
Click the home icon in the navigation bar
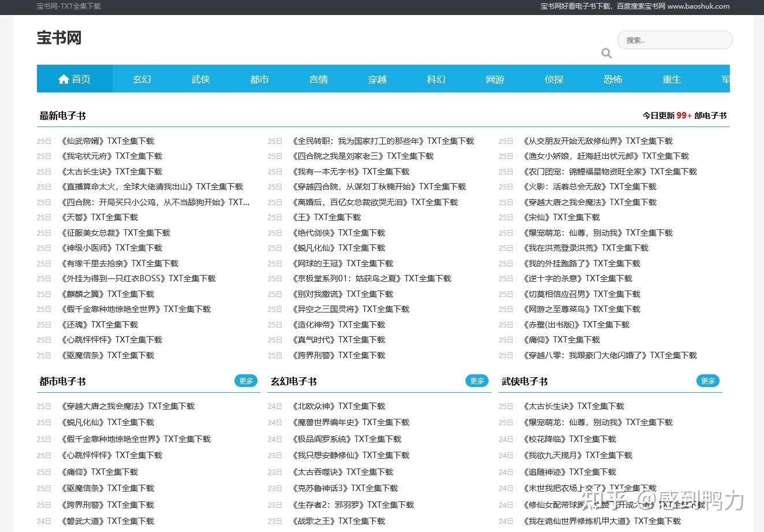click(64, 79)
